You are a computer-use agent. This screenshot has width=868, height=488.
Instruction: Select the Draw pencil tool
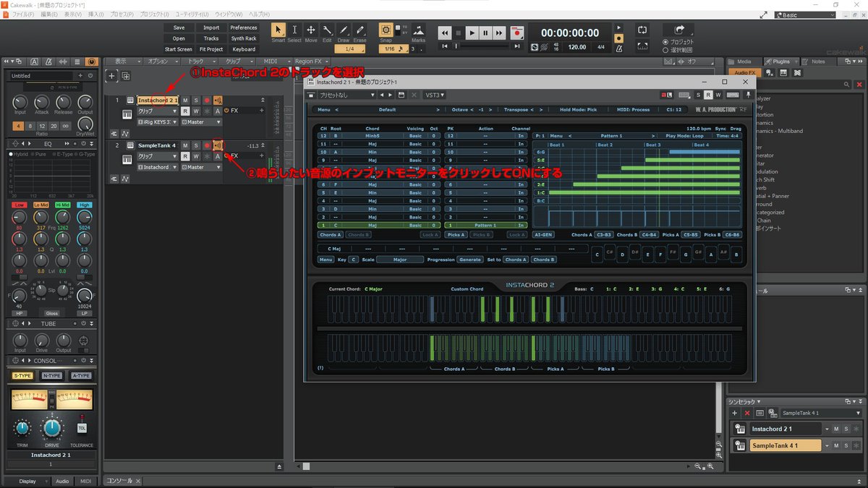(x=344, y=31)
